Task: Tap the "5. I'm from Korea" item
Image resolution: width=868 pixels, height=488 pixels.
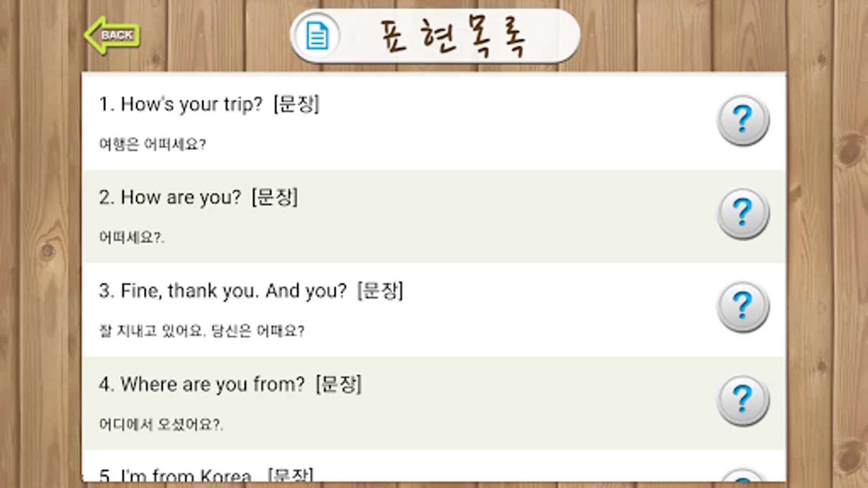Action: tap(175, 476)
